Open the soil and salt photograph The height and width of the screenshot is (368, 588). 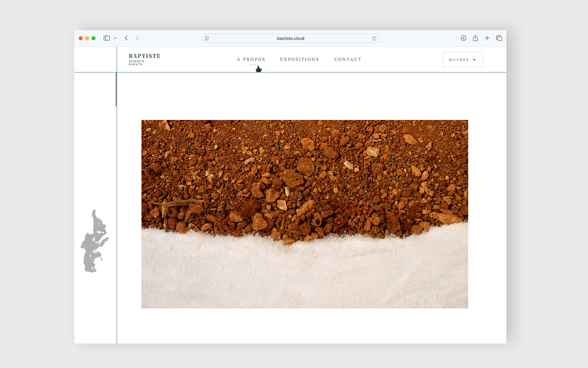[x=305, y=214]
